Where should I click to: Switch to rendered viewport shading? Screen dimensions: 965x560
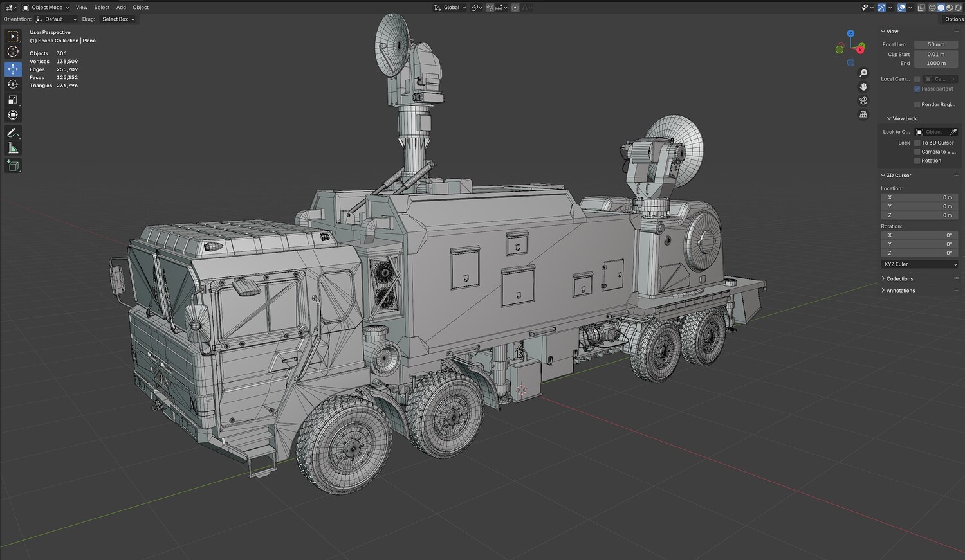tap(957, 8)
